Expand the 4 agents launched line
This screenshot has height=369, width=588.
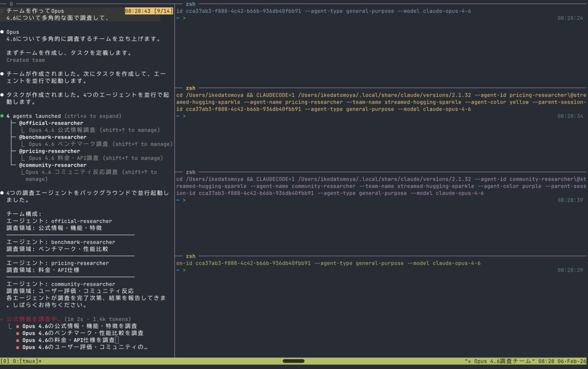pos(64,116)
